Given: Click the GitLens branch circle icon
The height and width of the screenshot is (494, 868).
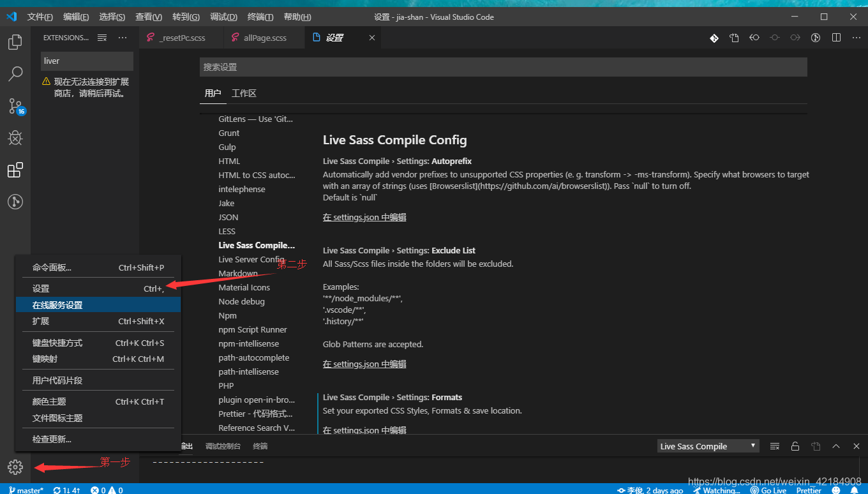Looking at the screenshot, I should point(815,38).
